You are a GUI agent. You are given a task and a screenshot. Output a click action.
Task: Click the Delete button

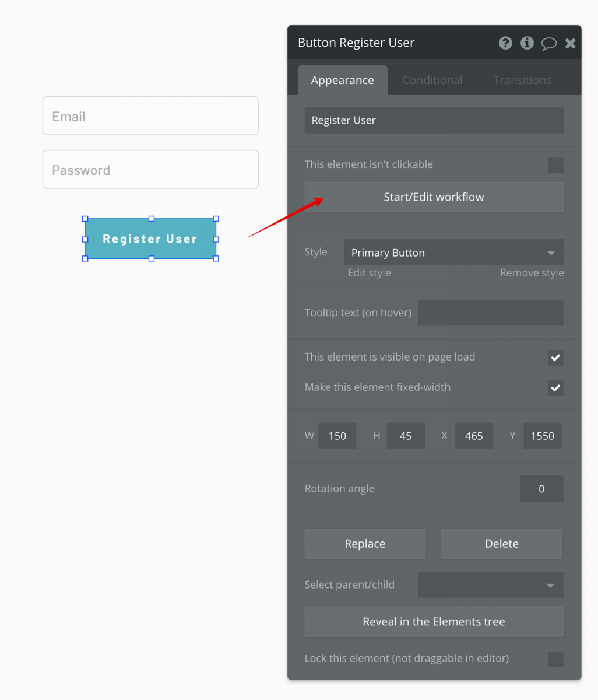501,543
